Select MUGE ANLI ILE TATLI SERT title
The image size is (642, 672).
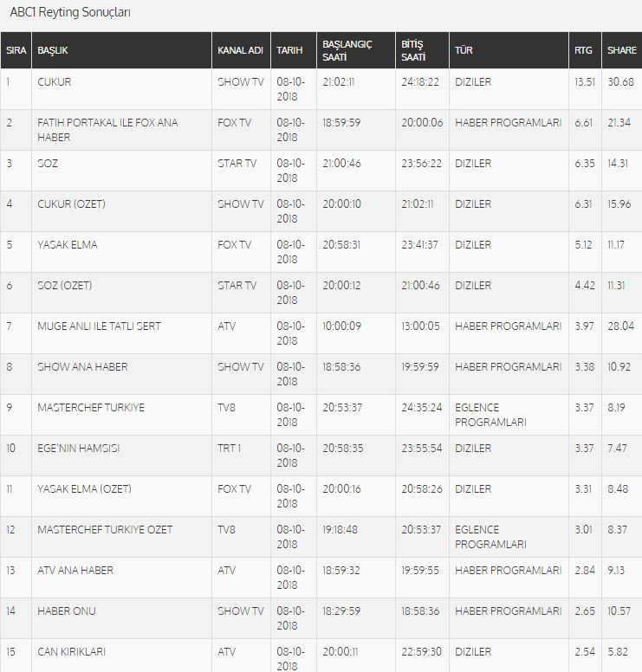[99, 326]
